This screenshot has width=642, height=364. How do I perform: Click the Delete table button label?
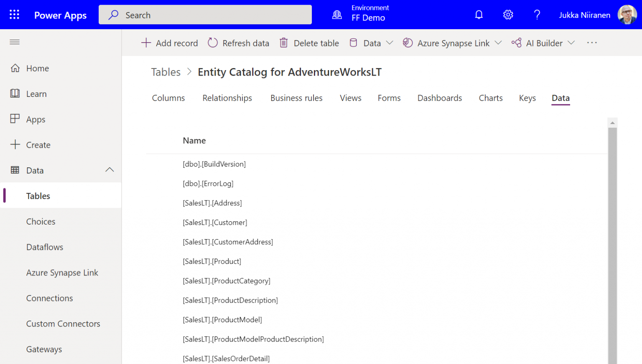[316, 43]
